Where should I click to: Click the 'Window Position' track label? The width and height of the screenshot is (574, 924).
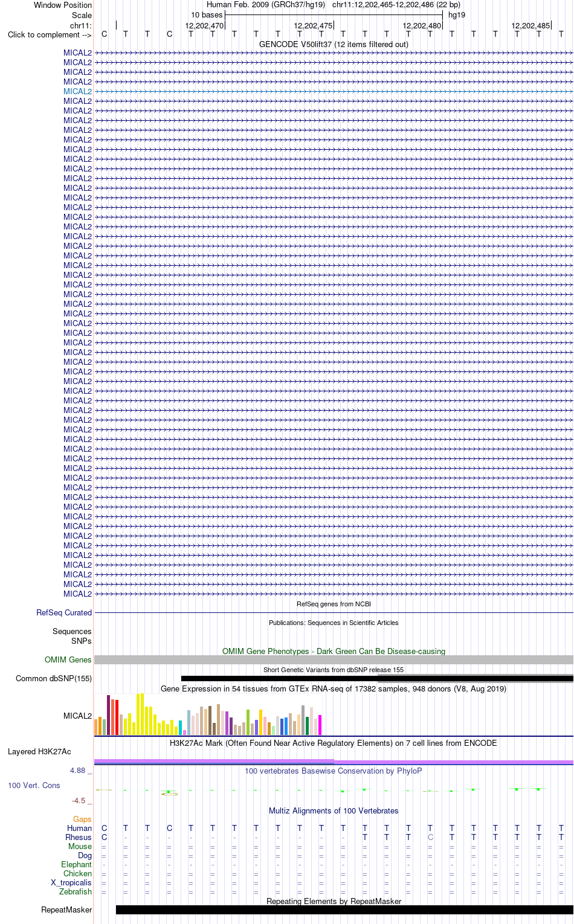coord(63,5)
